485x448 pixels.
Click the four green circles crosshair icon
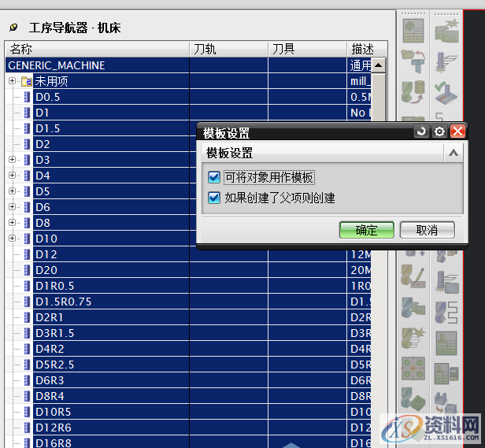413,368
